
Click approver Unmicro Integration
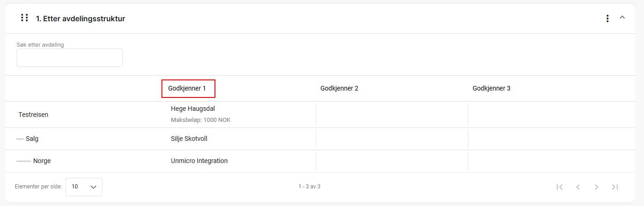199,161
